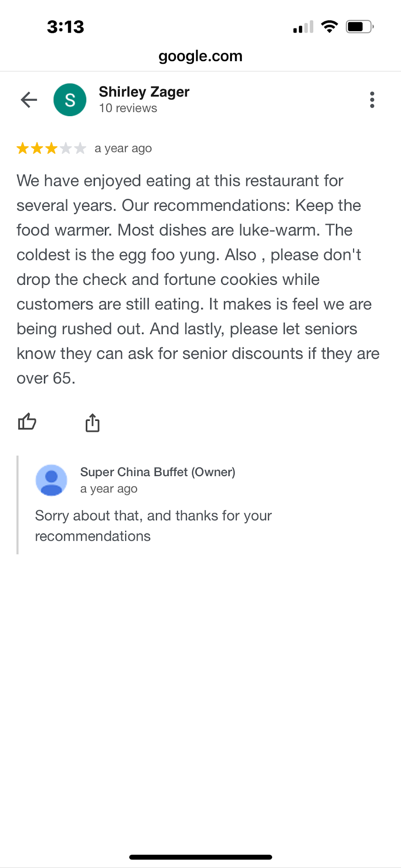Tap the google.com address bar

coord(200,56)
